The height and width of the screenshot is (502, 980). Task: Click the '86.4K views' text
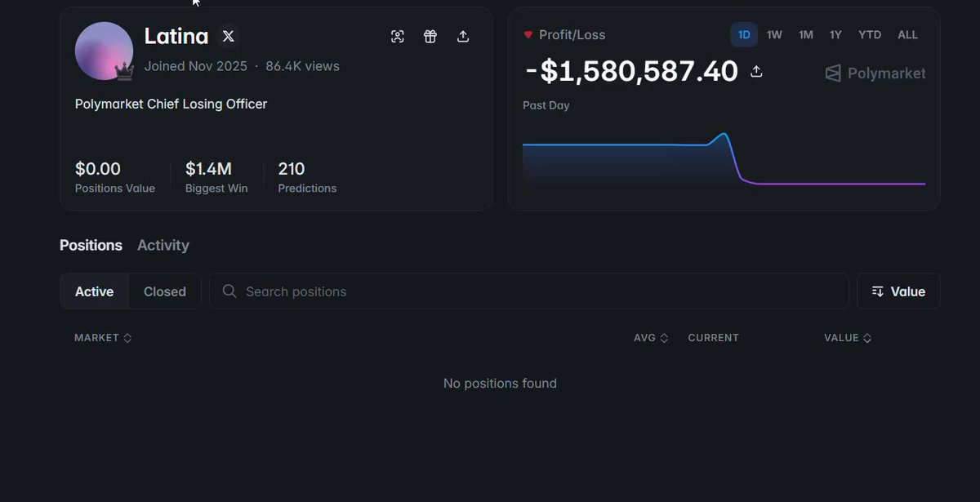tap(303, 66)
